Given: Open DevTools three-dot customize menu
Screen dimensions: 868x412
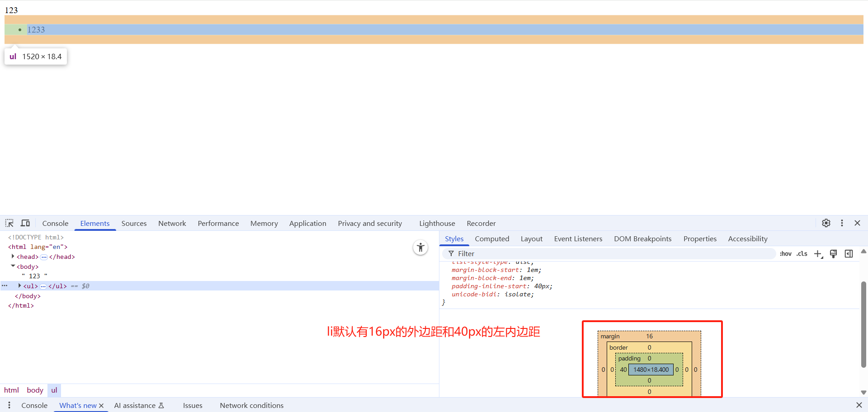Looking at the screenshot, I should tap(842, 223).
